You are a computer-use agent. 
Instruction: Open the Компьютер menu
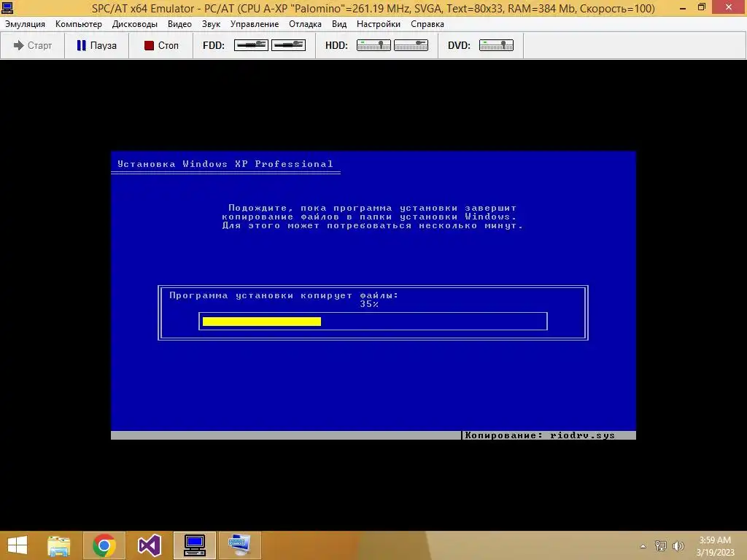(79, 24)
